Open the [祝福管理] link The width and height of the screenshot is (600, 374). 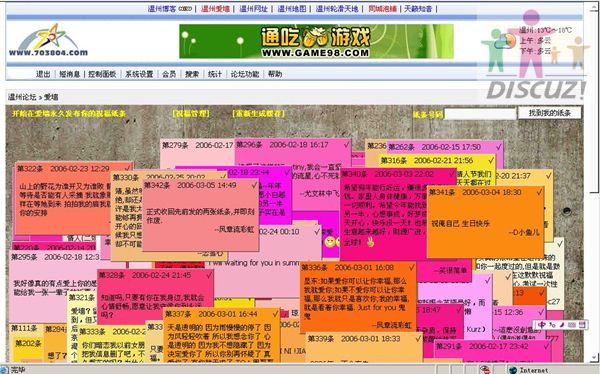point(191,114)
